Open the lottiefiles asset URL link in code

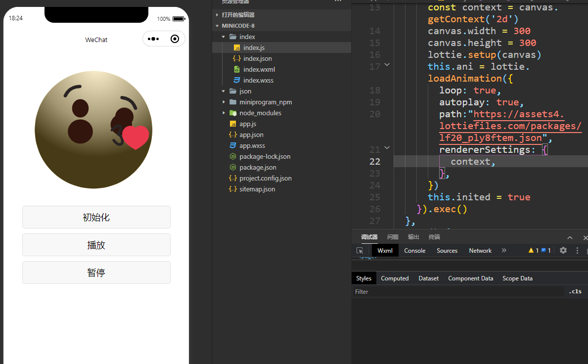click(x=510, y=126)
